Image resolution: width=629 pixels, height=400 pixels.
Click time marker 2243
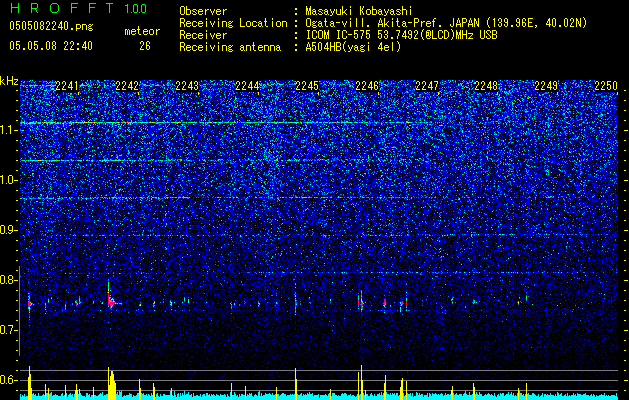[187, 86]
